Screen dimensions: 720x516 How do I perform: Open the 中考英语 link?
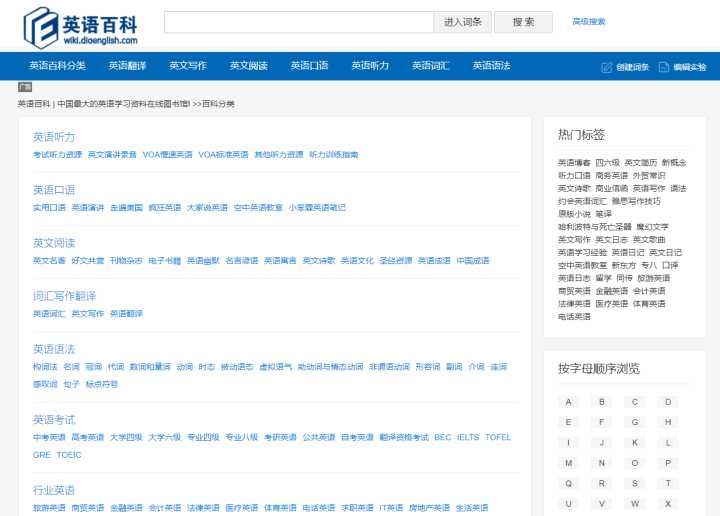point(49,437)
